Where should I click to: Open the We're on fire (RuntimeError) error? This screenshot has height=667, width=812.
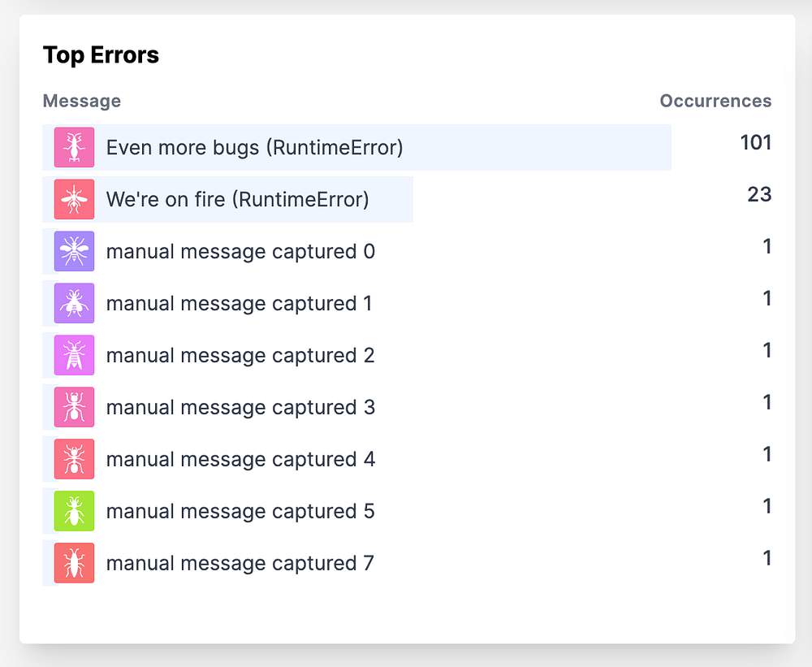(237, 200)
